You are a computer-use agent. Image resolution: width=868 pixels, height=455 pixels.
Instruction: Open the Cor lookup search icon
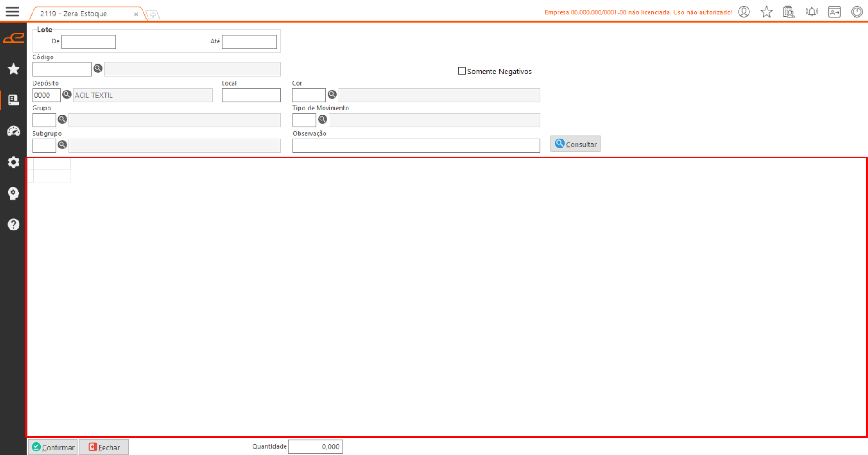point(332,94)
